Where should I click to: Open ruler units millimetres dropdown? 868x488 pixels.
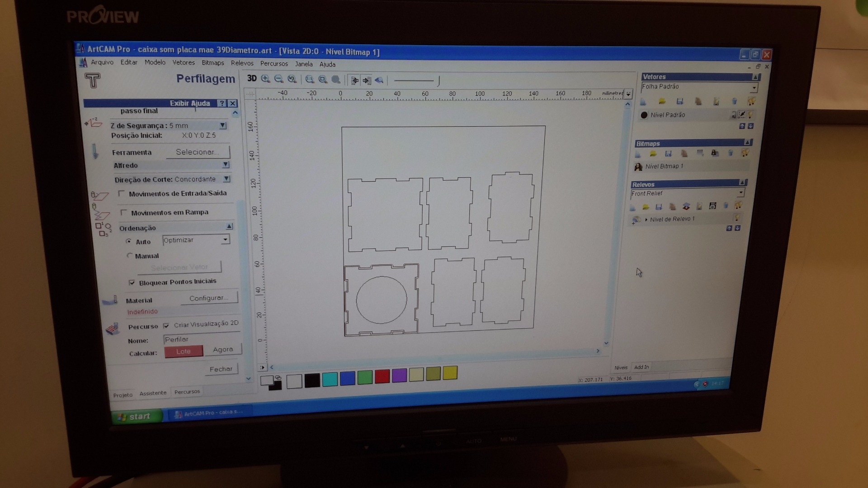coord(628,94)
